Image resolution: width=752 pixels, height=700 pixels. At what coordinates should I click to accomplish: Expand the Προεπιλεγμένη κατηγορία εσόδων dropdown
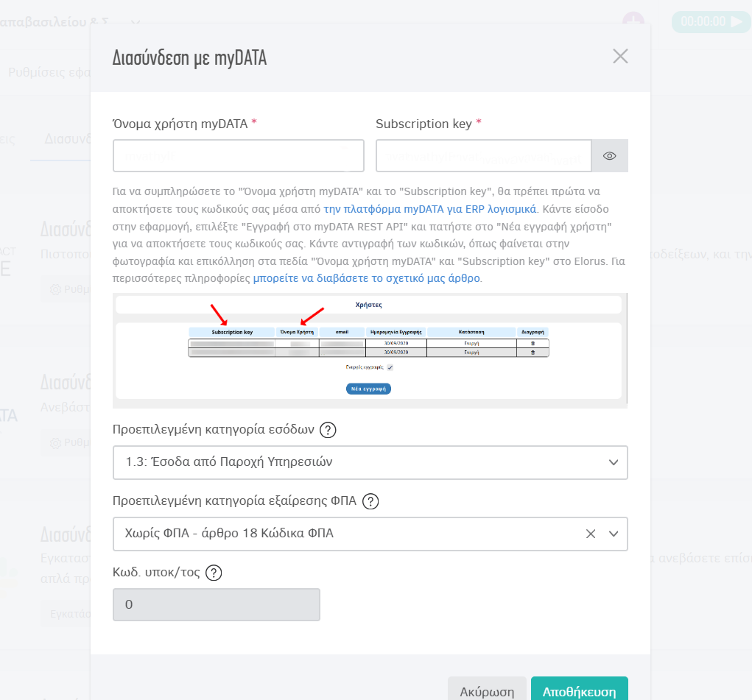(x=614, y=463)
